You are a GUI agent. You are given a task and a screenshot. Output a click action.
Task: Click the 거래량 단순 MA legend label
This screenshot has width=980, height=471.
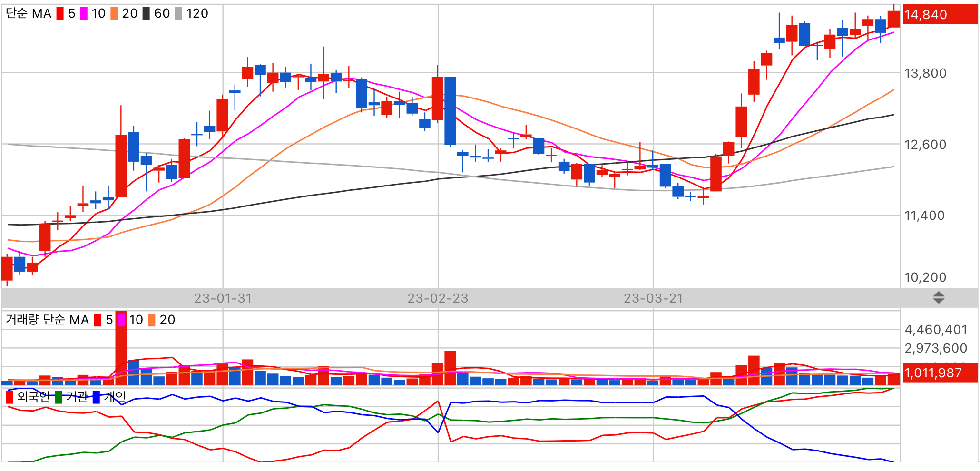47,320
